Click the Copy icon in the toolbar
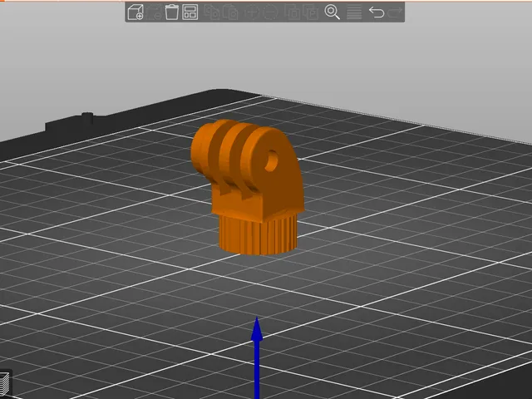Screen dimensions: 532x399 [x=211, y=12]
